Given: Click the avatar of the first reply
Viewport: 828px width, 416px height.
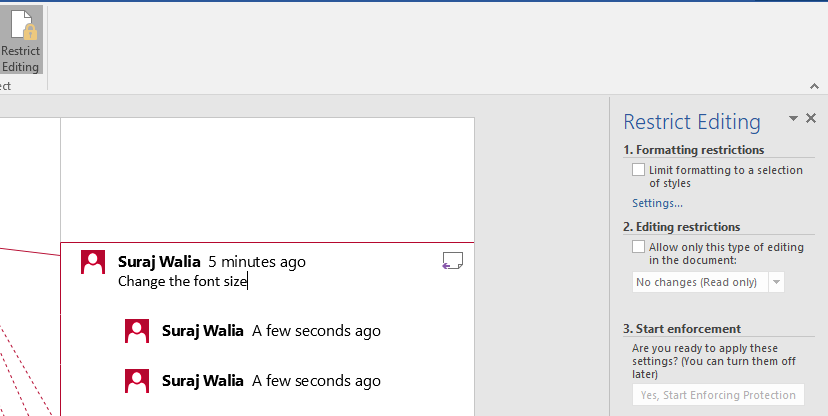Looking at the screenshot, I should [x=137, y=330].
